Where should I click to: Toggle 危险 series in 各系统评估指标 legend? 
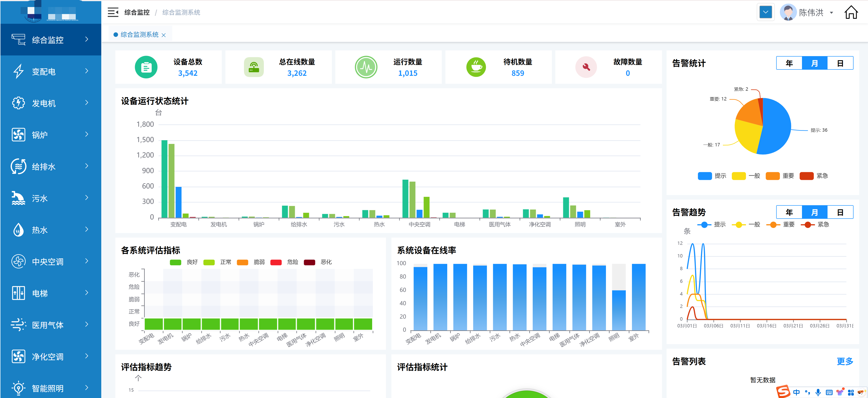pos(284,262)
